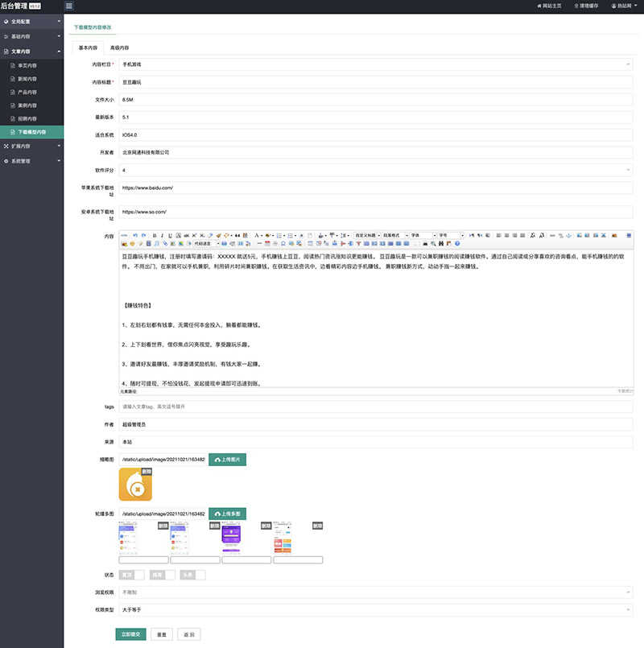644x648 pixels.
Task: Click the HTML source icon in editor toolbar
Action: pyautogui.click(x=124, y=235)
